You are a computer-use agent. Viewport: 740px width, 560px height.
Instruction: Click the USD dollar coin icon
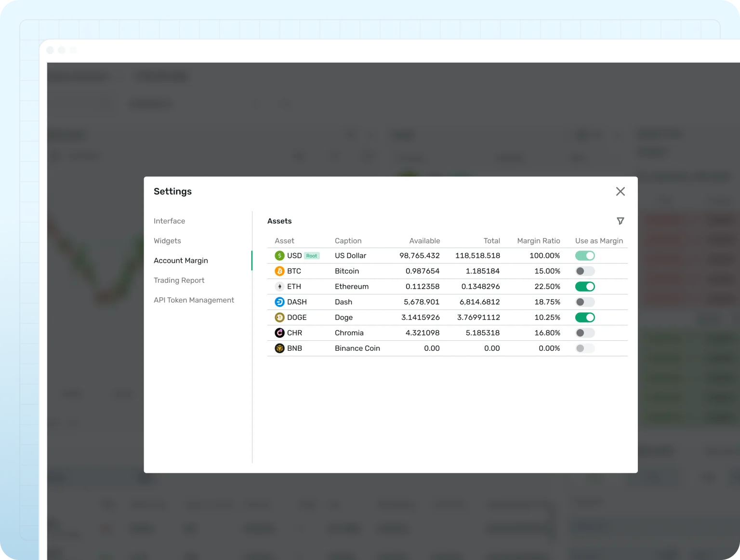point(279,255)
